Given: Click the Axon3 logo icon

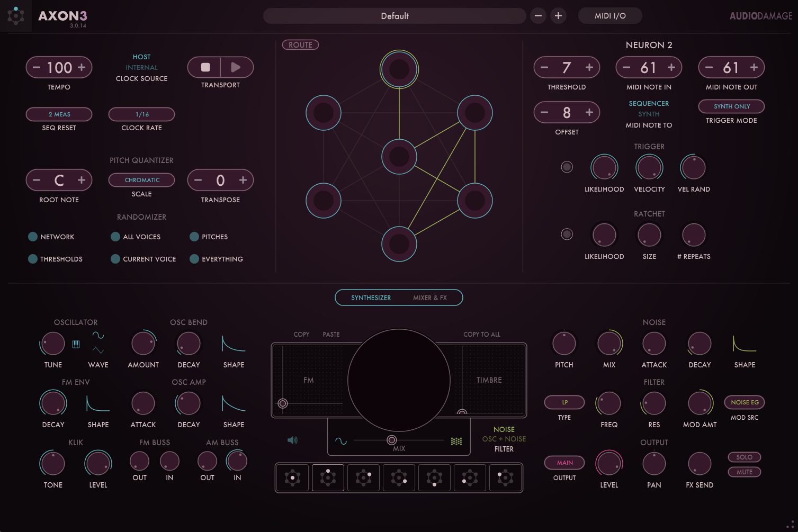Looking at the screenshot, I should [16, 16].
